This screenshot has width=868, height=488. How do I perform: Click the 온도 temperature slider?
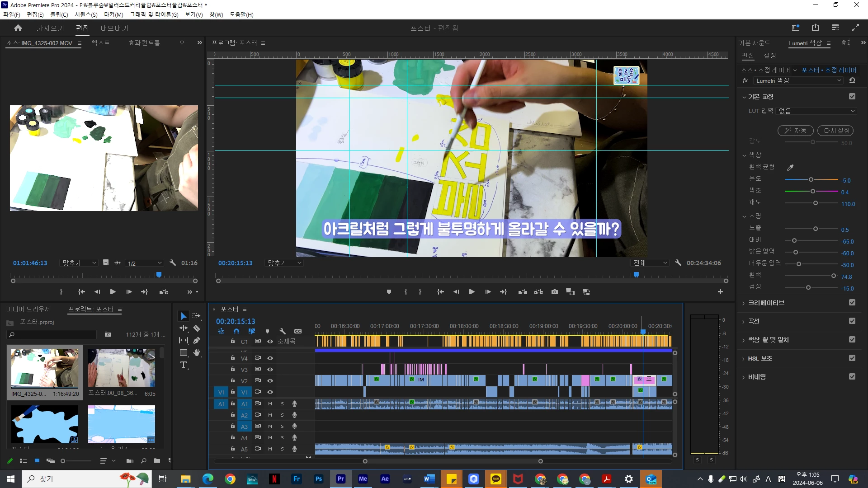point(811,180)
